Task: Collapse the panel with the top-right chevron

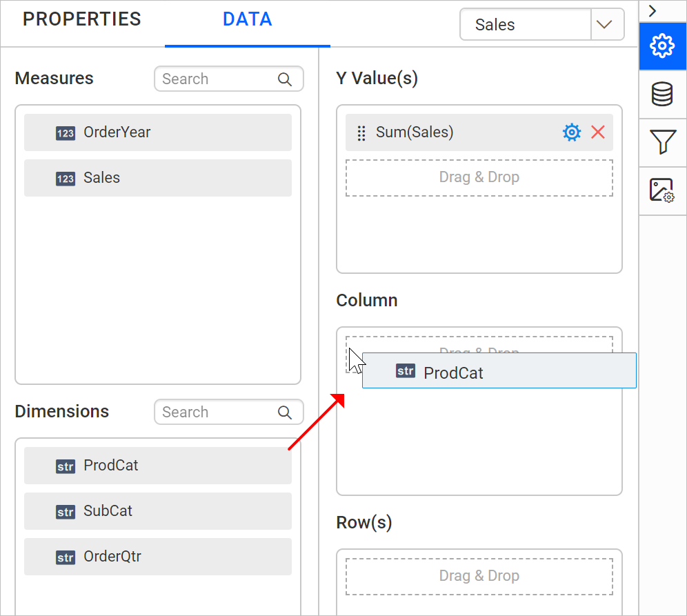Action: point(653,11)
